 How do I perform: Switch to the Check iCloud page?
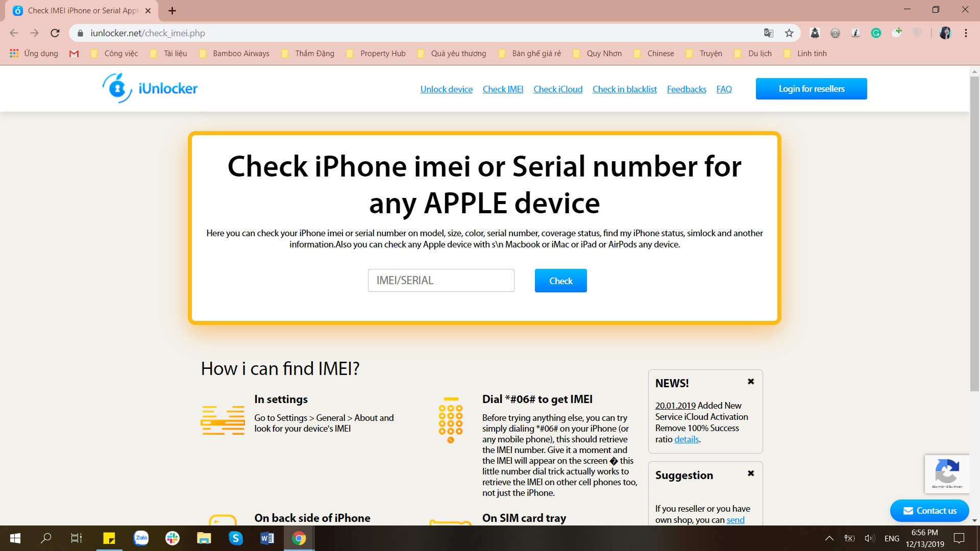(557, 89)
